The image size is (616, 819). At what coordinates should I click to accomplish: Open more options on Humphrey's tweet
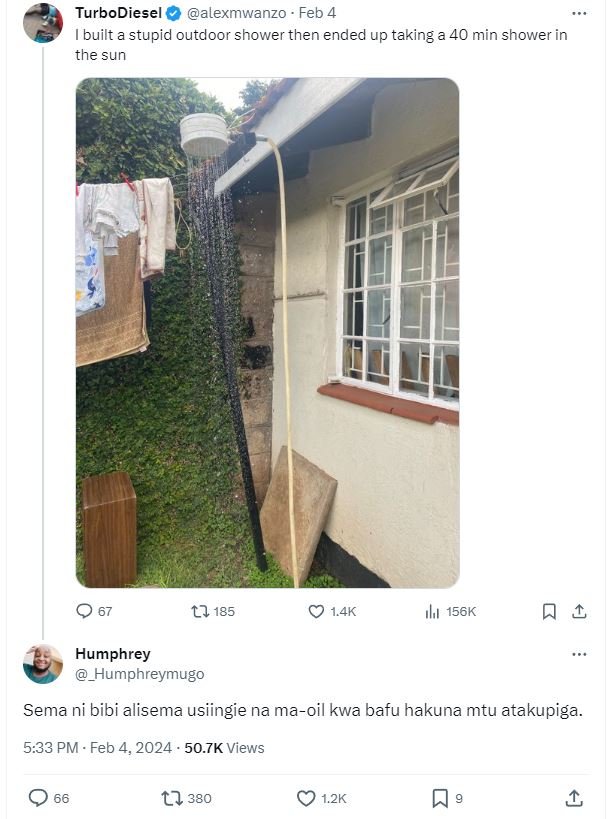pyautogui.click(x=578, y=653)
